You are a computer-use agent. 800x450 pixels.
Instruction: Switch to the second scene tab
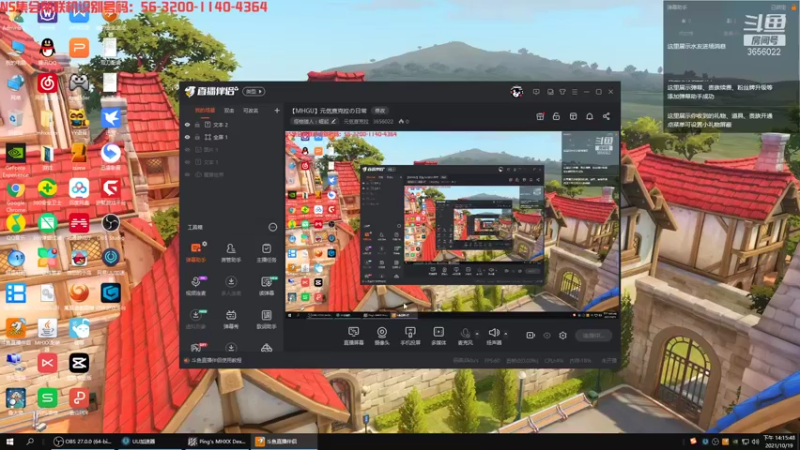point(229,111)
